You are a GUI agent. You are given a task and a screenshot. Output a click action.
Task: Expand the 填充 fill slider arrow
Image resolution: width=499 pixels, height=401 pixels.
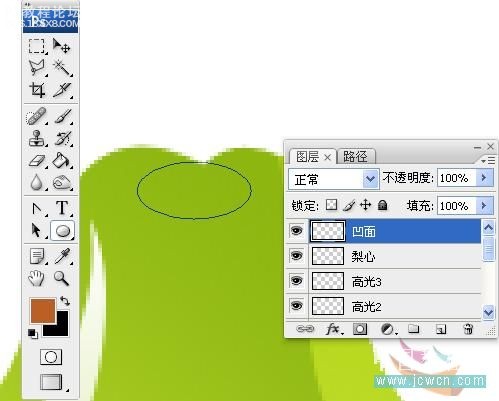tap(484, 206)
